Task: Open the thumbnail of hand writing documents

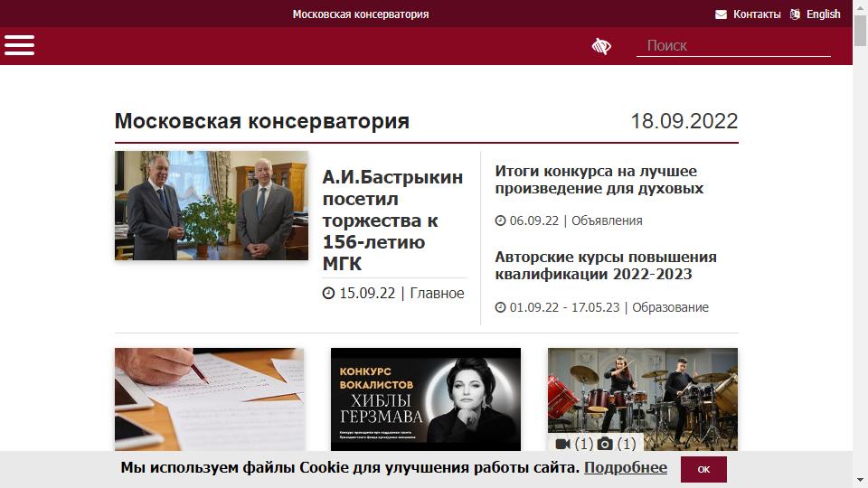Action: [209, 399]
